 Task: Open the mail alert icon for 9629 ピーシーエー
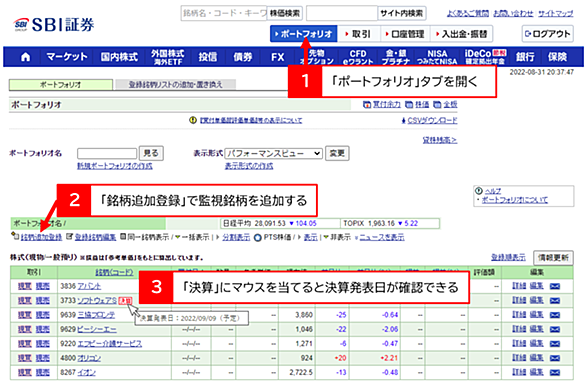coord(555,330)
